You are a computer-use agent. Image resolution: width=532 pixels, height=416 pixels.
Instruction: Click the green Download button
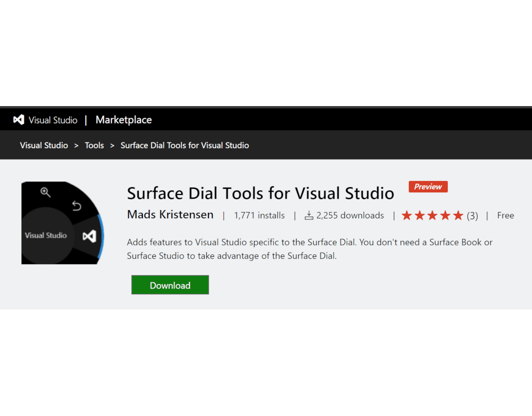click(x=170, y=285)
